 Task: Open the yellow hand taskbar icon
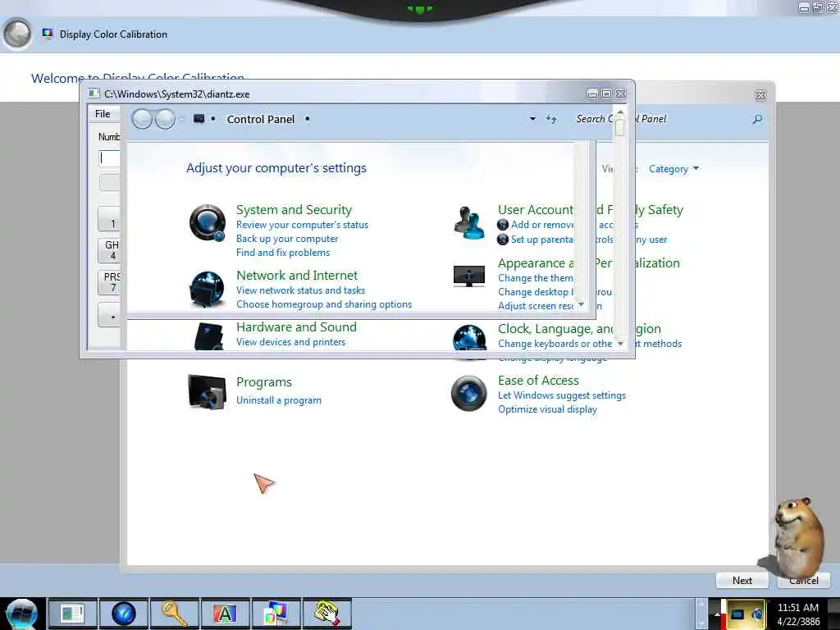tap(326, 614)
